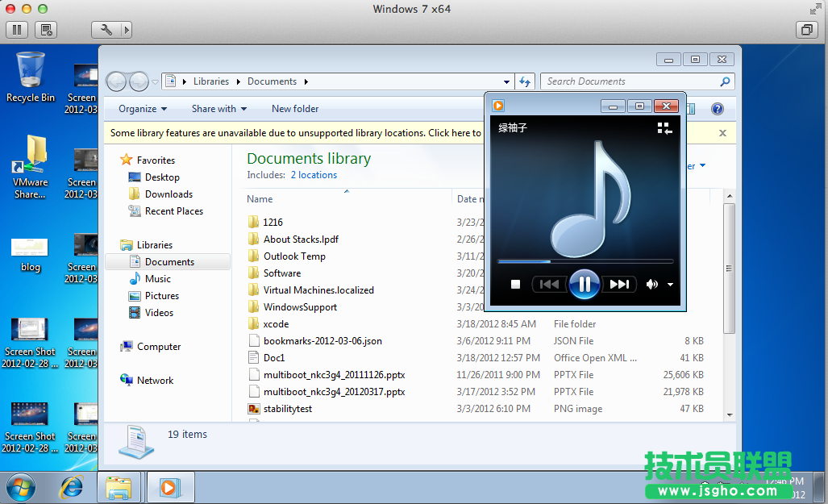Open the Organize dropdown menu
Screen dimensions: 828x504
tap(142, 108)
